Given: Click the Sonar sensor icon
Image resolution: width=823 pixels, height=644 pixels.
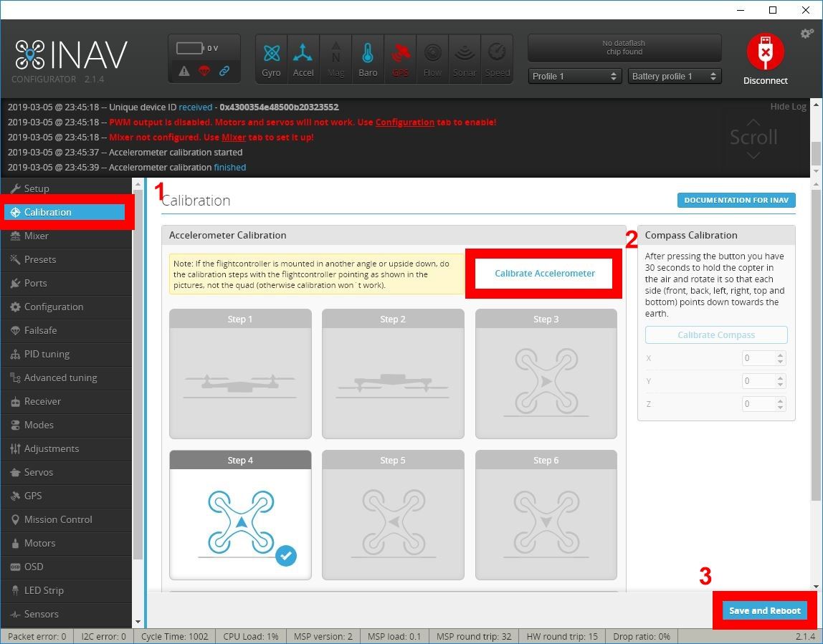Looking at the screenshot, I should pos(465,58).
